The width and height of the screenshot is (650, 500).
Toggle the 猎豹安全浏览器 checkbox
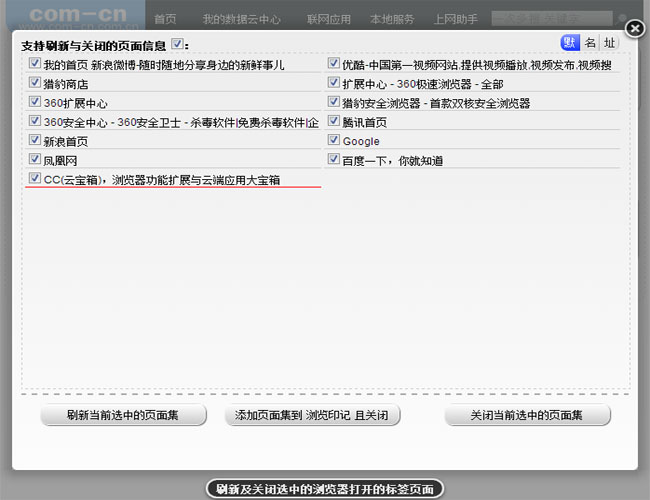[x=334, y=101]
